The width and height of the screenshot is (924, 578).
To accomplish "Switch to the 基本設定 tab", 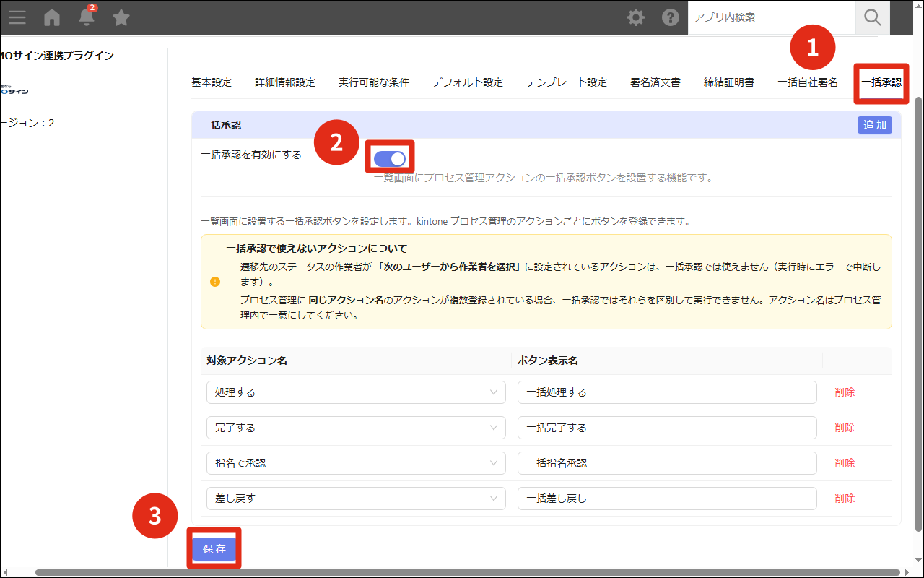I will (x=212, y=82).
